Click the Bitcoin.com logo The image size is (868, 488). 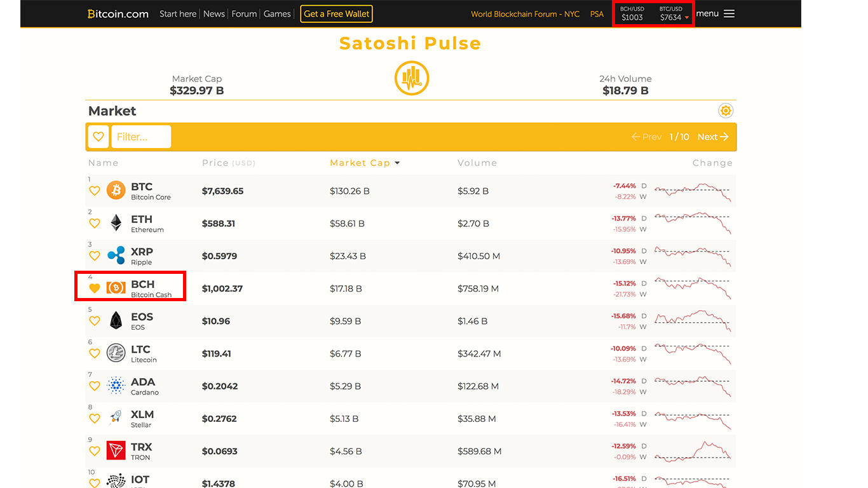click(x=118, y=14)
